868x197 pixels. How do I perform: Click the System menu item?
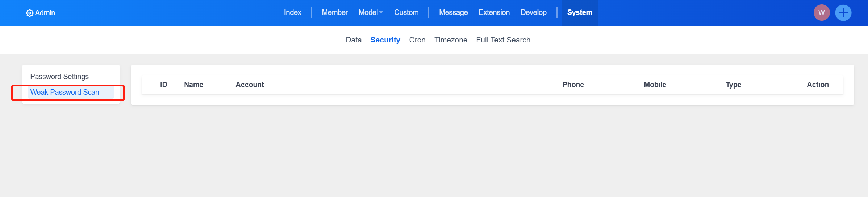pyautogui.click(x=579, y=13)
